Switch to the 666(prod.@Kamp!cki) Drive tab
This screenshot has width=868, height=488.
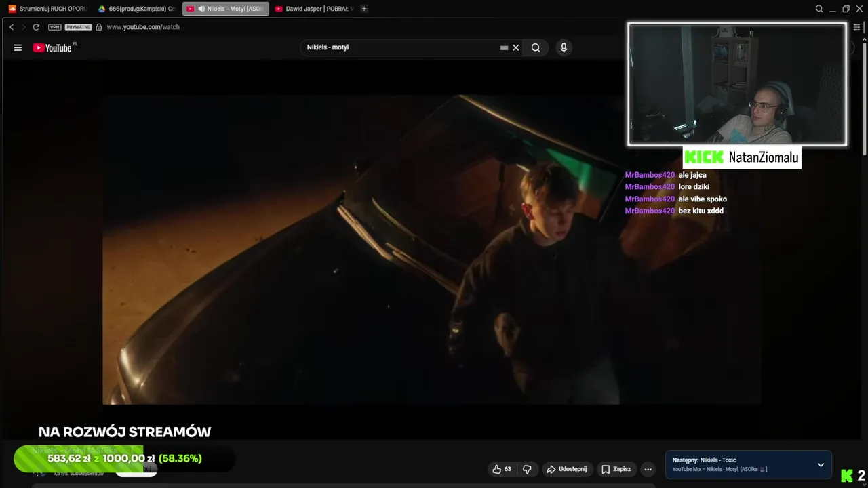click(136, 9)
